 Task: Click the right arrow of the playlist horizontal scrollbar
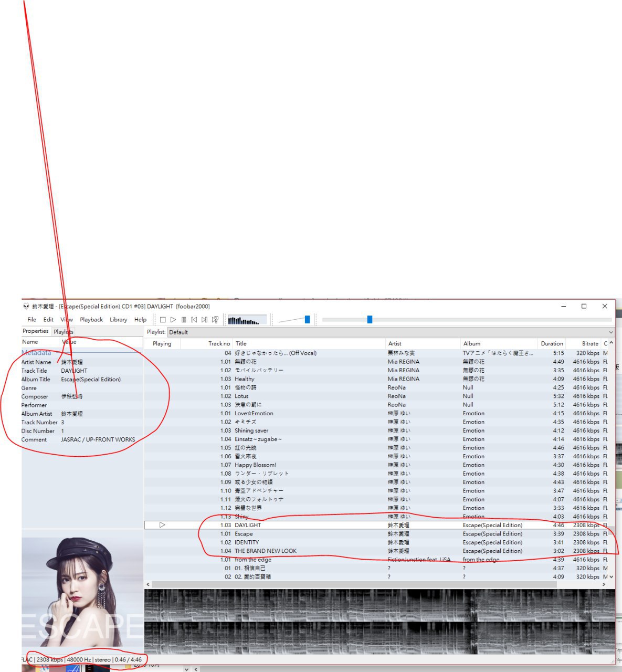604,584
